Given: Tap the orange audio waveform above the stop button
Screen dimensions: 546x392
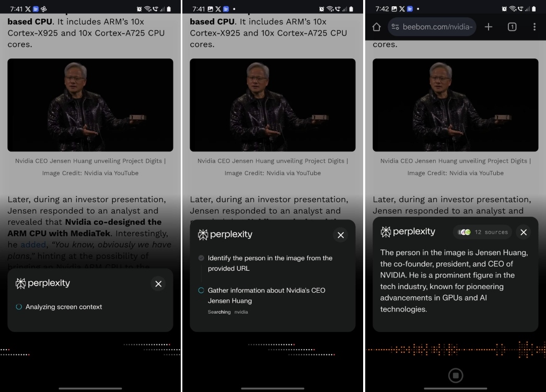Looking at the screenshot, I should (x=456, y=349).
